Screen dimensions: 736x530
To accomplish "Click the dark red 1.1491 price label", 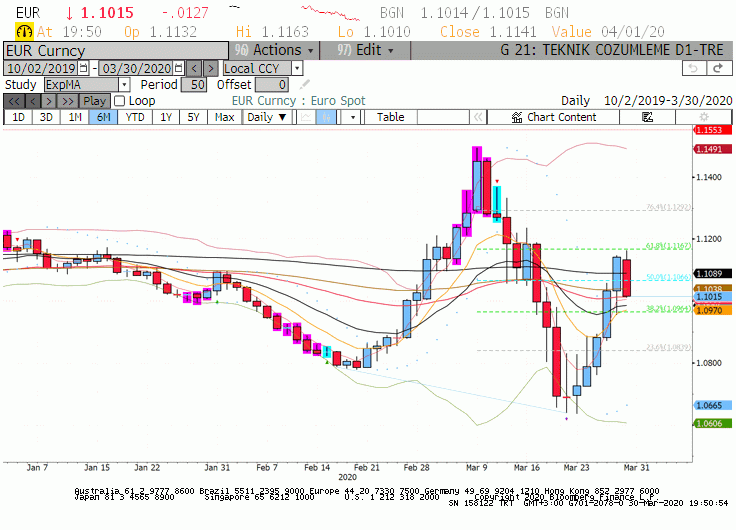I will click(x=713, y=149).
